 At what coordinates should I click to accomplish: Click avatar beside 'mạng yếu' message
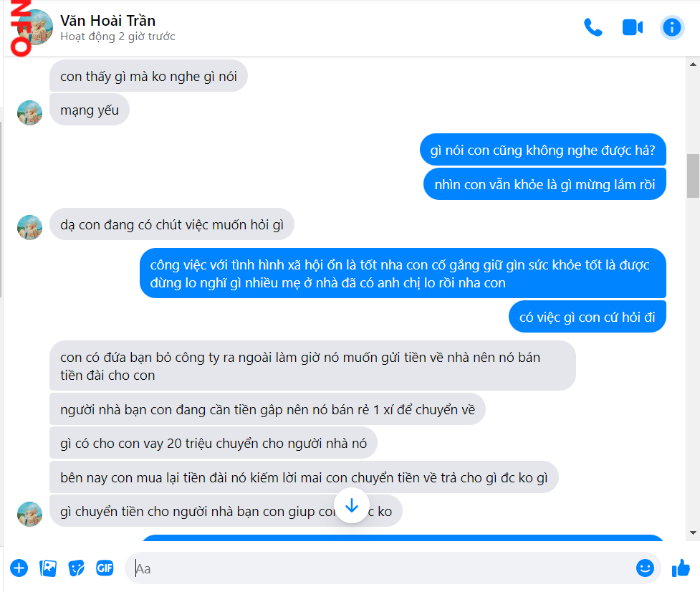click(x=29, y=113)
